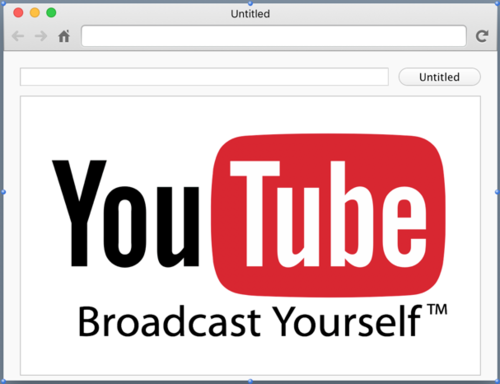Click the browser forward arrow

tap(41, 36)
